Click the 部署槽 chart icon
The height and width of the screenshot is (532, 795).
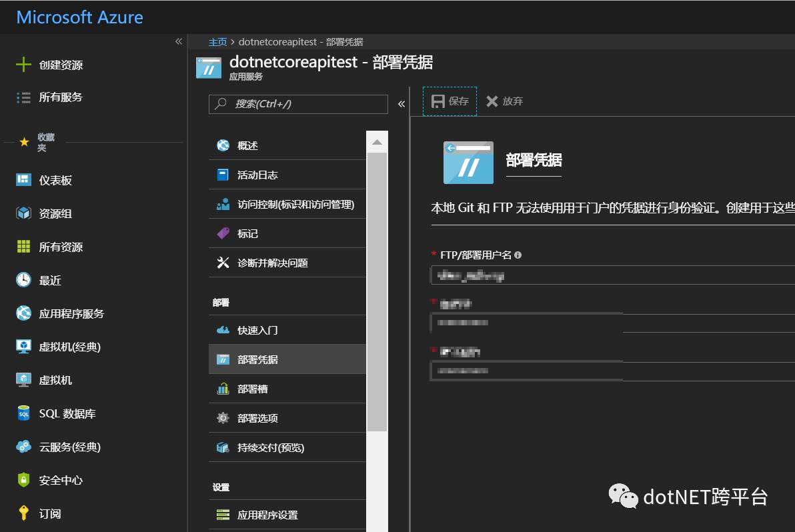click(x=223, y=389)
